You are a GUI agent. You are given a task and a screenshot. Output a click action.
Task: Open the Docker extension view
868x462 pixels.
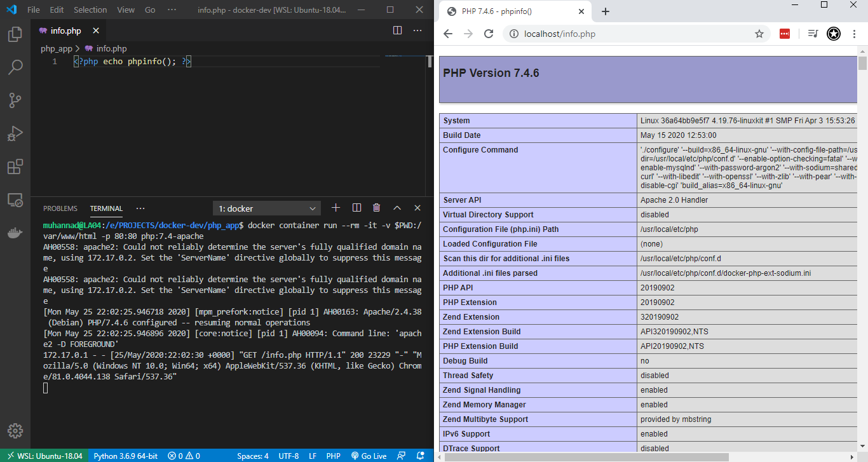click(x=15, y=231)
